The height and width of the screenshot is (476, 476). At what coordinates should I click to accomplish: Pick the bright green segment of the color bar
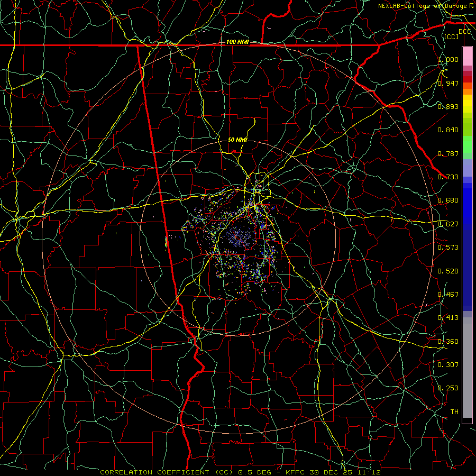(x=467, y=144)
